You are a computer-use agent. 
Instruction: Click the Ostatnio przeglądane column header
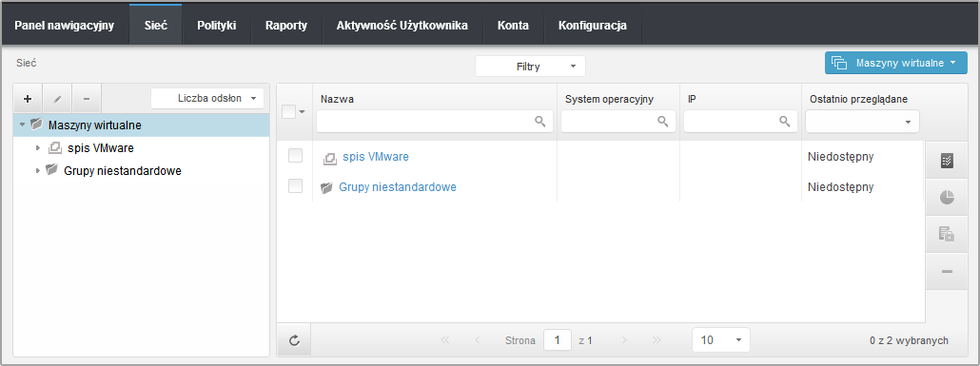click(x=858, y=99)
